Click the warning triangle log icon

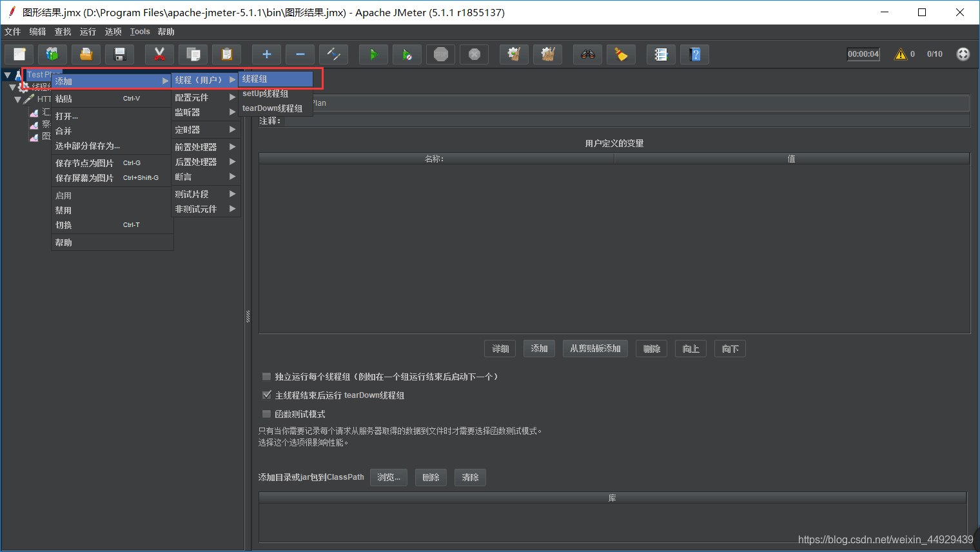[x=900, y=54]
